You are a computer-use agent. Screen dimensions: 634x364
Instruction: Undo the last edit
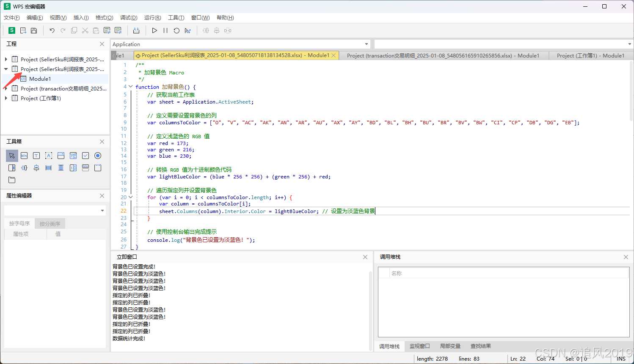click(52, 30)
